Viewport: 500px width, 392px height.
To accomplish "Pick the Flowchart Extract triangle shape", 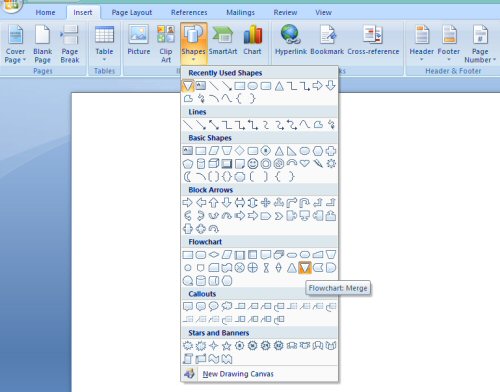I will point(292,268).
